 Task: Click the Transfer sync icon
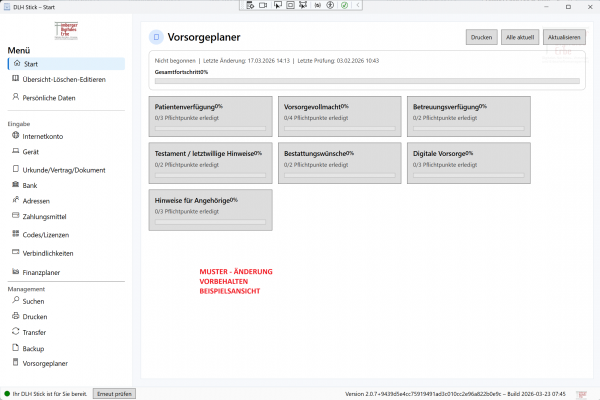click(14, 331)
